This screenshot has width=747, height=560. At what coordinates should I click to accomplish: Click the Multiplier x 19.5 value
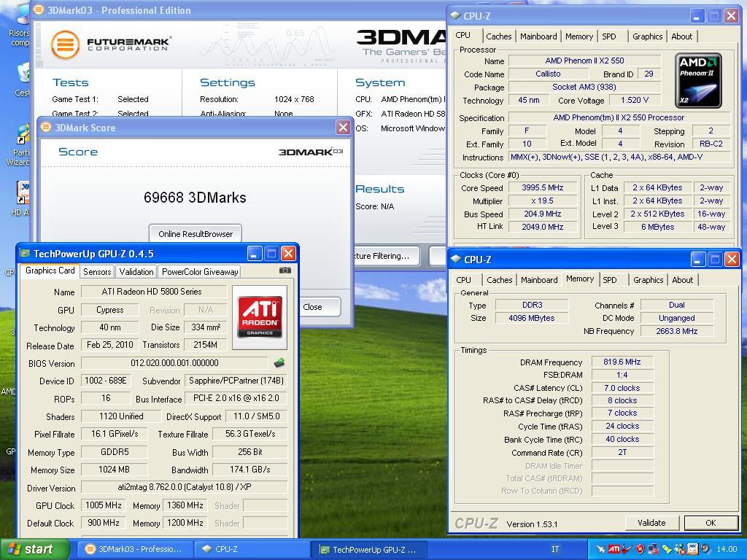(x=543, y=201)
